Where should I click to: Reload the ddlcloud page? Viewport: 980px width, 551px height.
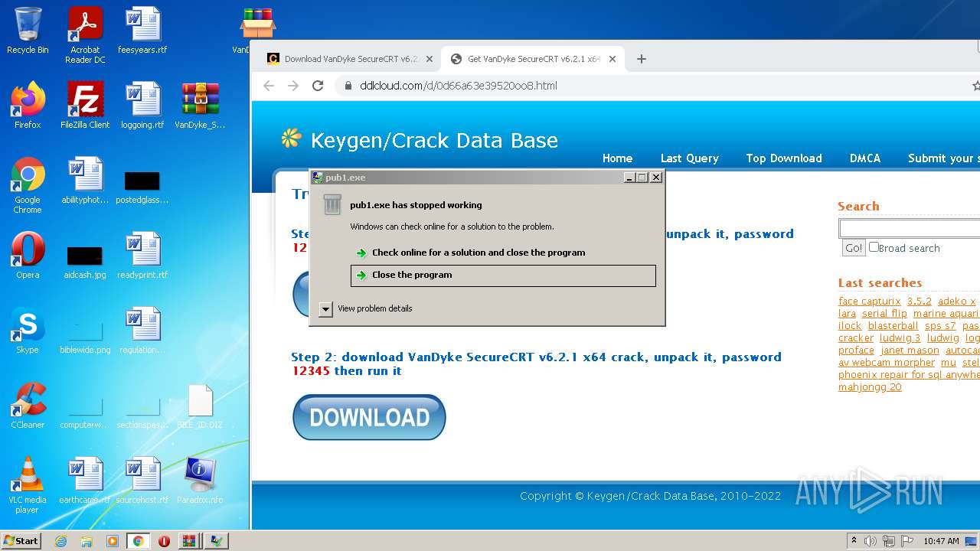pyautogui.click(x=318, y=86)
